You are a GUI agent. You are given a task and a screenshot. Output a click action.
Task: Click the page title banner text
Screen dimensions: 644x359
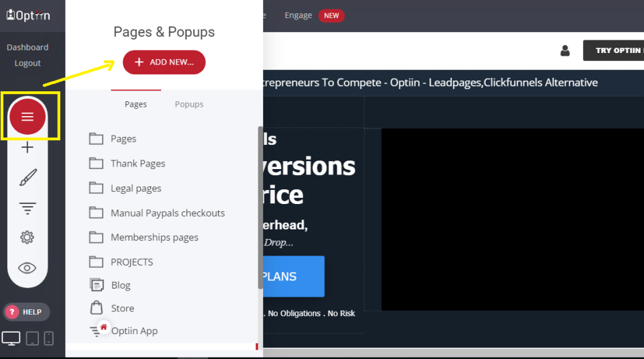(x=431, y=83)
